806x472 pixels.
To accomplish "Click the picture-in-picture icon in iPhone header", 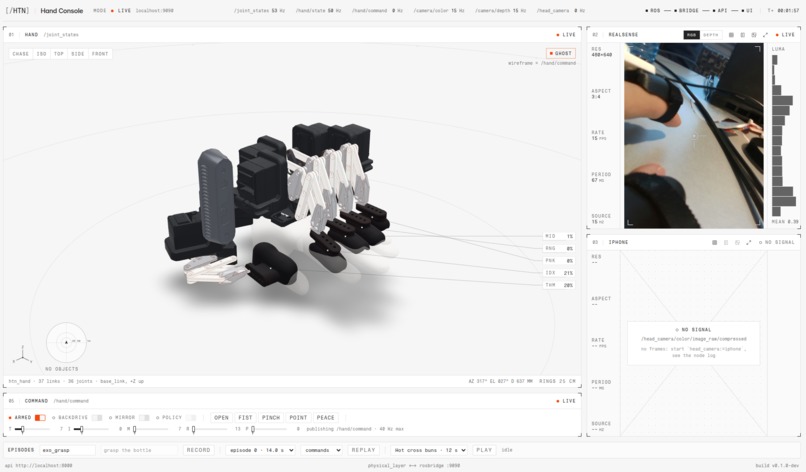I will 737,242.
